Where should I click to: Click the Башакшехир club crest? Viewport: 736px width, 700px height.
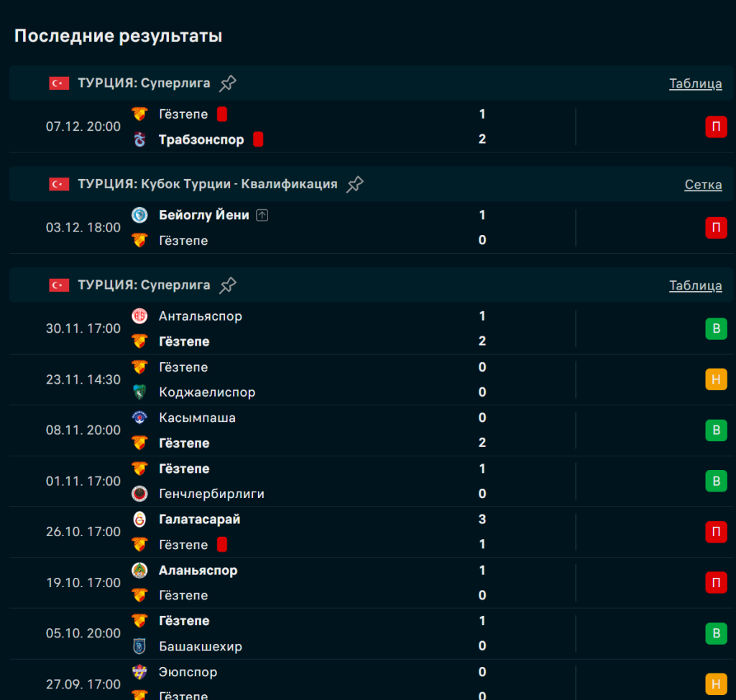pos(139,647)
